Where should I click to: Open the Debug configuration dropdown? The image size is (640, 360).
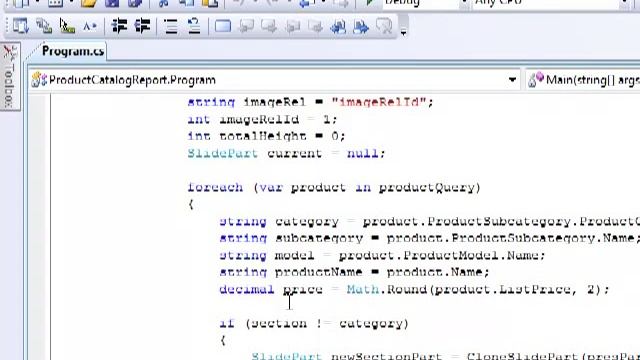tap(464, 2)
